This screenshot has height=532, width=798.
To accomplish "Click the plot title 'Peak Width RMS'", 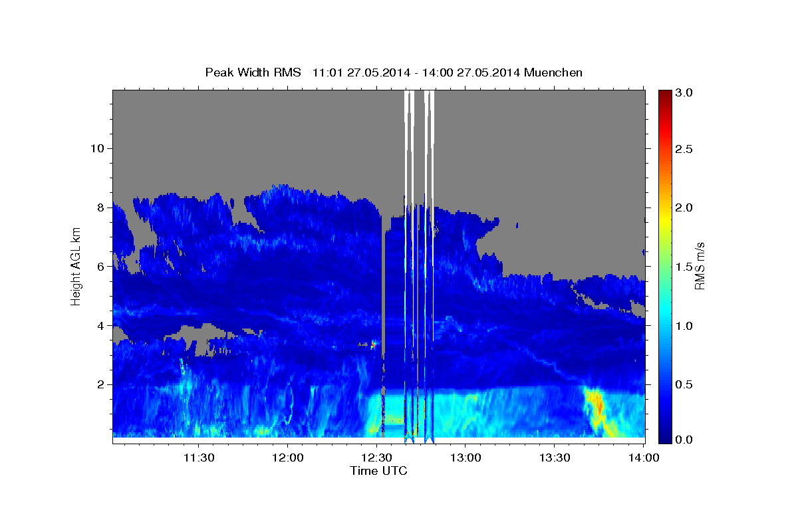I will pos(253,72).
